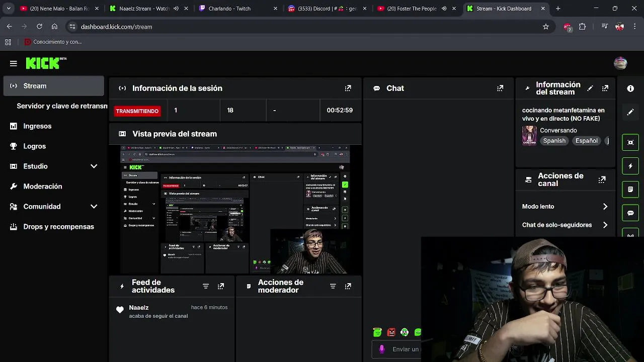Toggle lightning activity feed widget in the right rail
The height and width of the screenshot is (362, 644).
click(630, 166)
